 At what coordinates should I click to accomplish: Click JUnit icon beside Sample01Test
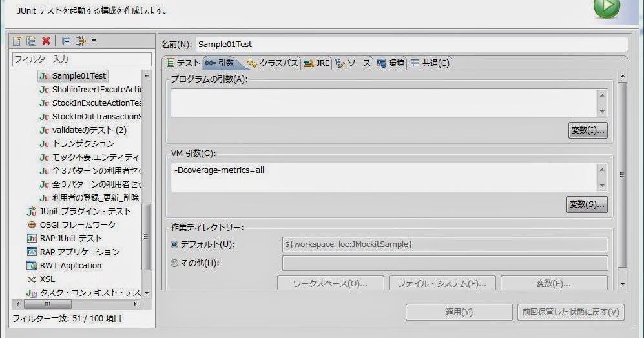45,76
